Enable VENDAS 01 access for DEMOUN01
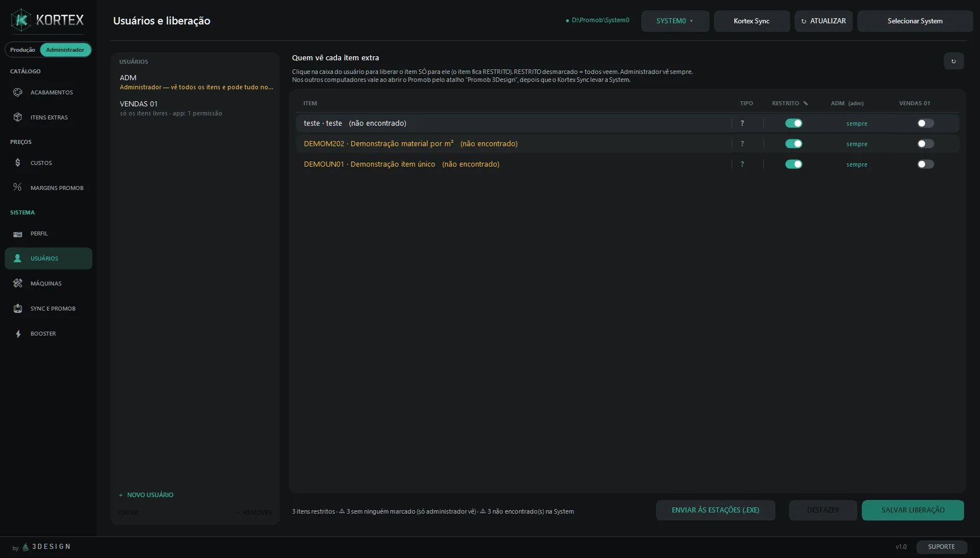Viewport: 980px width, 558px height. pyautogui.click(x=925, y=164)
